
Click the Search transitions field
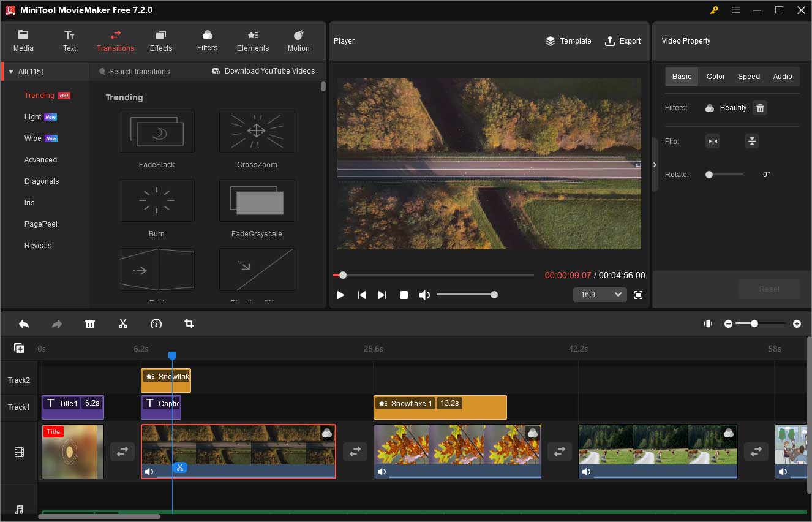click(x=147, y=72)
